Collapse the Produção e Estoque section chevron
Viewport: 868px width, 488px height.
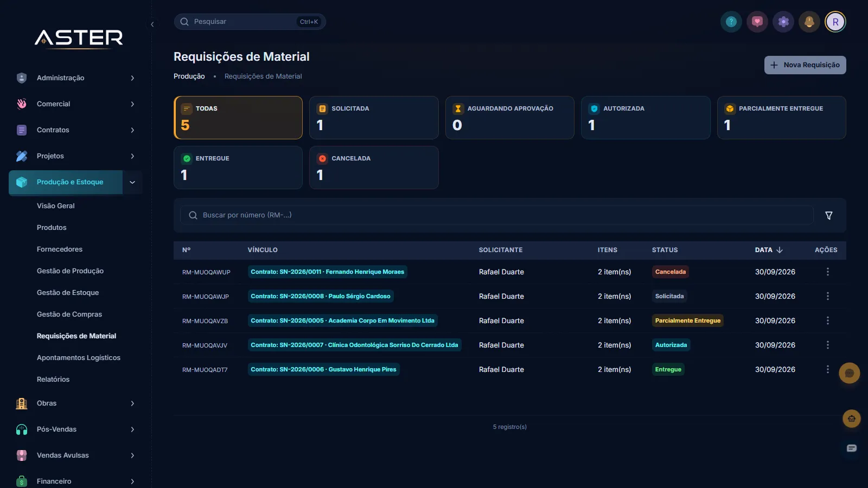tap(132, 182)
